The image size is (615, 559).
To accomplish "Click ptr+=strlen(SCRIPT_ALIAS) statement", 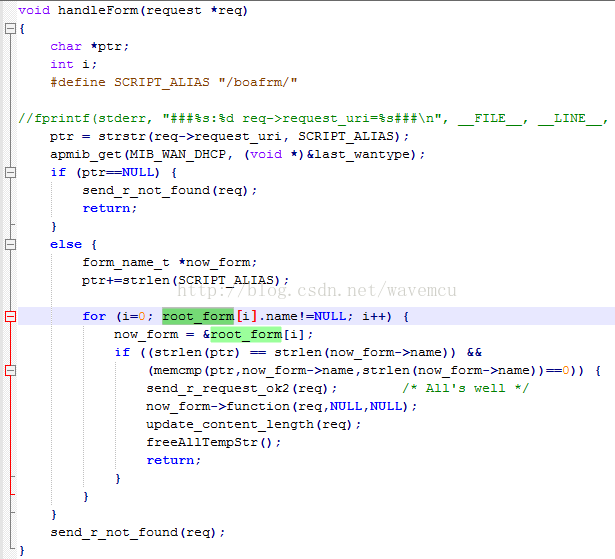I will (185, 280).
